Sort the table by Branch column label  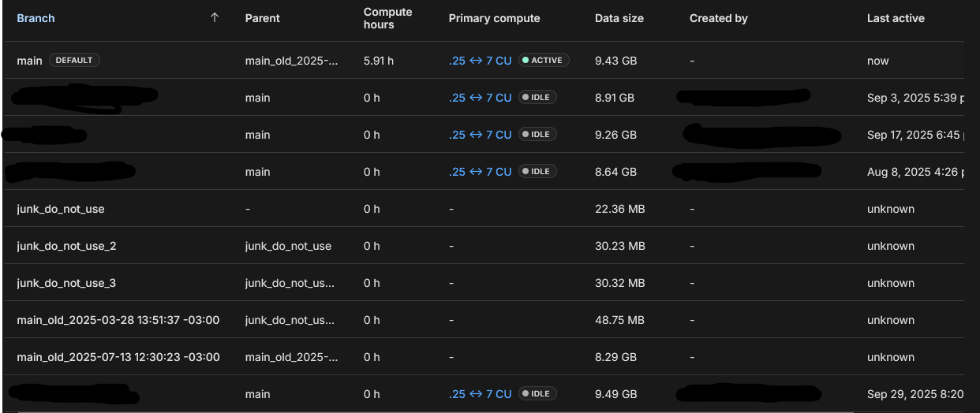pos(36,18)
